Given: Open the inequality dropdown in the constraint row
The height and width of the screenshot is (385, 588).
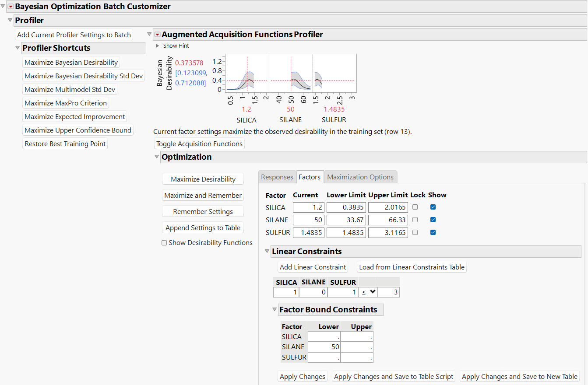Looking at the screenshot, I should 368,292.
